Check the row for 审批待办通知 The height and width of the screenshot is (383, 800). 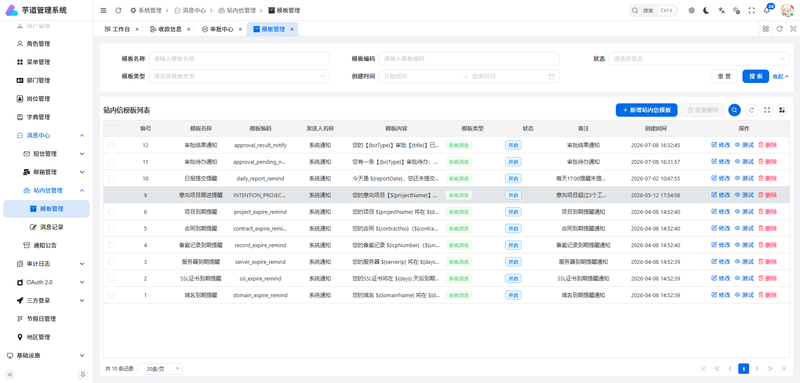pyautogui.click(x=111, y=162)
